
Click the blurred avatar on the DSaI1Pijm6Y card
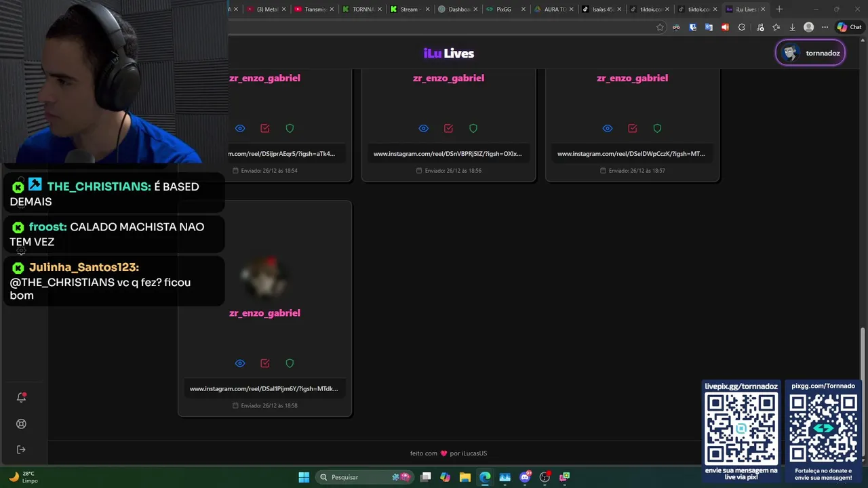click(264, 278)
